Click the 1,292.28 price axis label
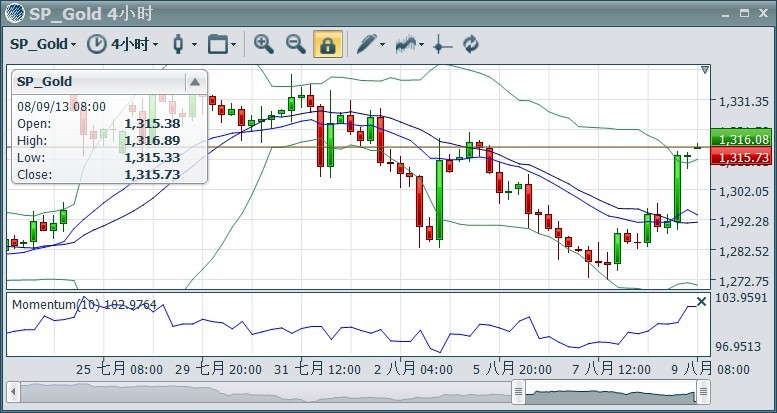The width and height of the screenshot is (777, 413). pos(743,221)
